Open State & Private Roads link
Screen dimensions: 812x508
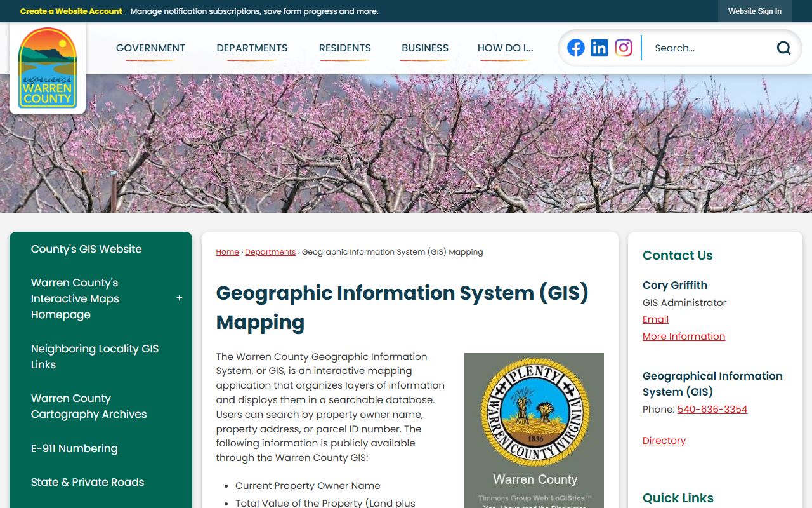88,482
